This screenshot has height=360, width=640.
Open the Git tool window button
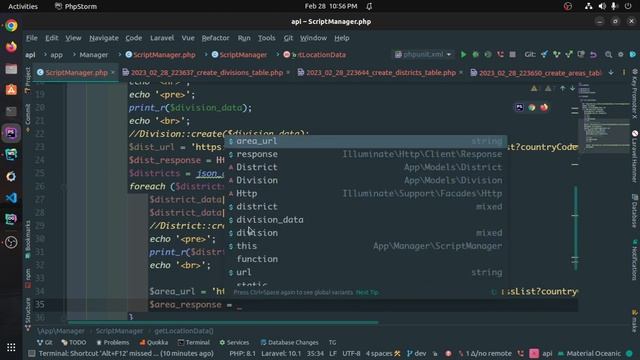44,342
